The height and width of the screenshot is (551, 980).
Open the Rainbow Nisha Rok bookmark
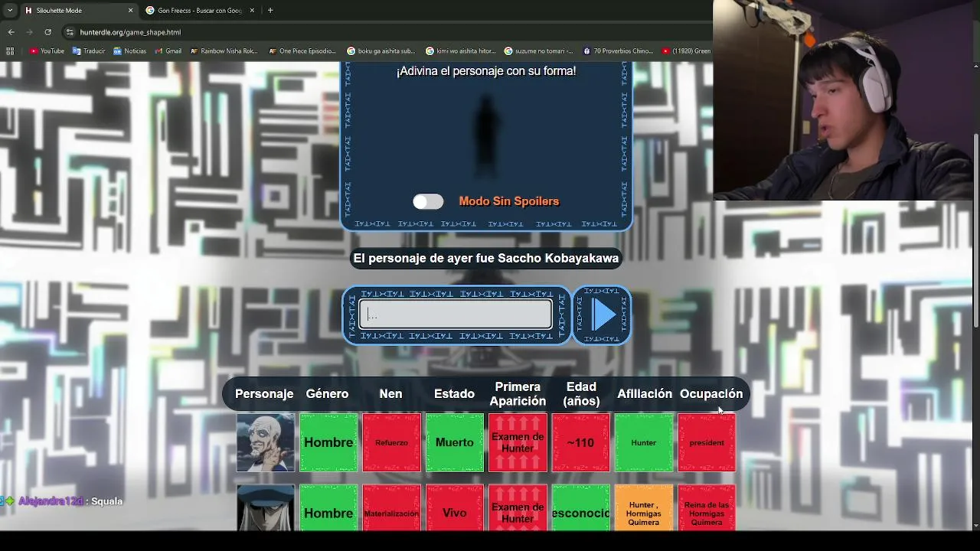224,51
